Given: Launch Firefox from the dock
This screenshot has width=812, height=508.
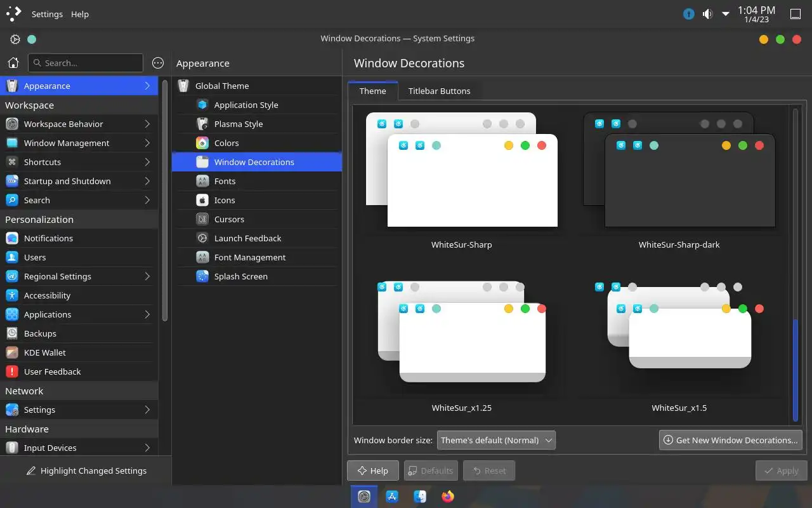Looking at the screenshot, I should [x=448, y=497].
